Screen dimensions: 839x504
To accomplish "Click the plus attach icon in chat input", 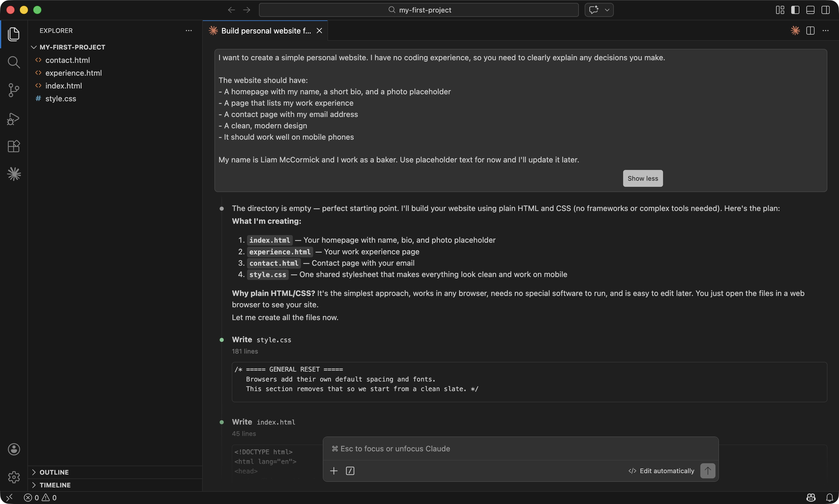I will 334,471.
